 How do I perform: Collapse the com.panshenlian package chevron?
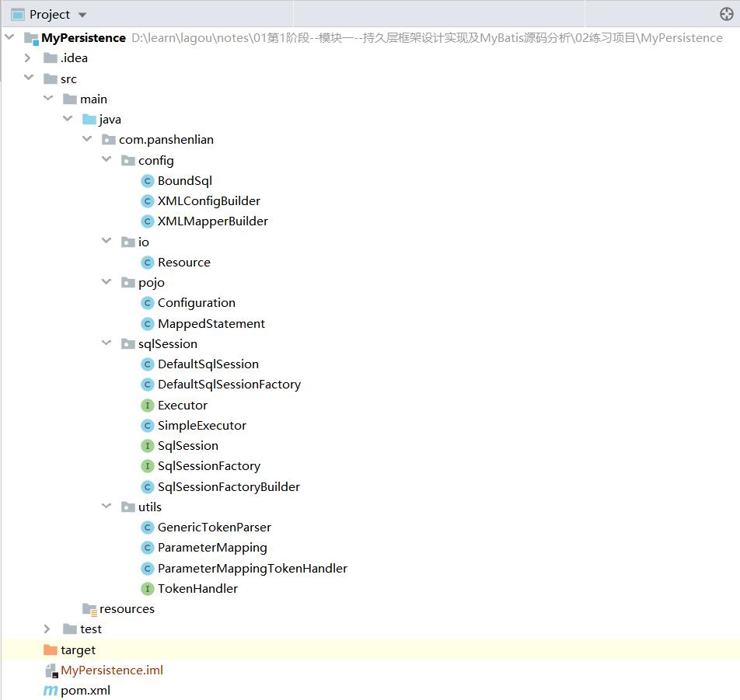(87, 138)
